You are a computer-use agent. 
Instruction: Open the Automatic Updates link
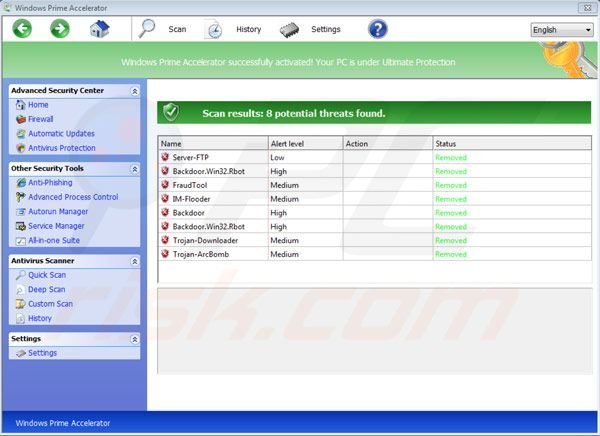tap(61, 134)
